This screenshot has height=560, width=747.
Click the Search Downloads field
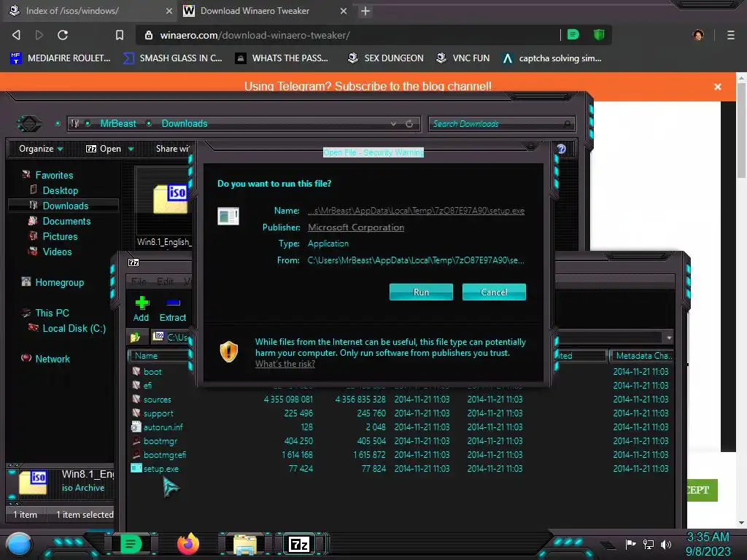point(502,124)
